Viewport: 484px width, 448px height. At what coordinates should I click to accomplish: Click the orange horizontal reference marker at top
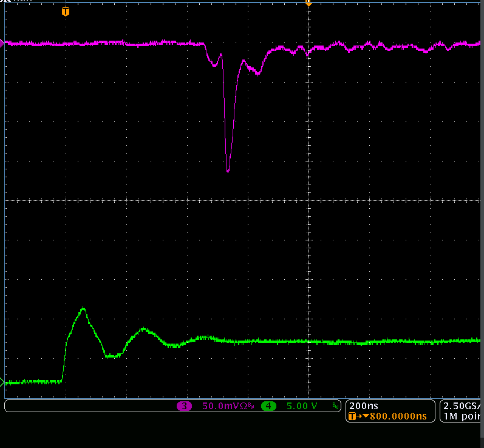point(308,3)
